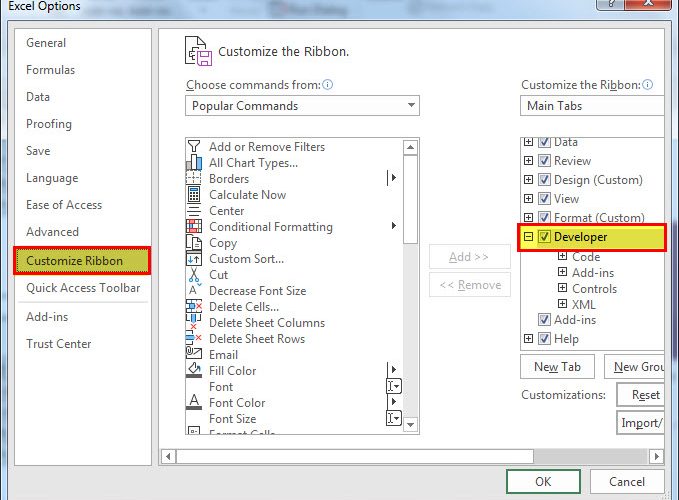Click the Reset customizations button
The width and height of the screenshot is (679, 500).
point(641,395)
